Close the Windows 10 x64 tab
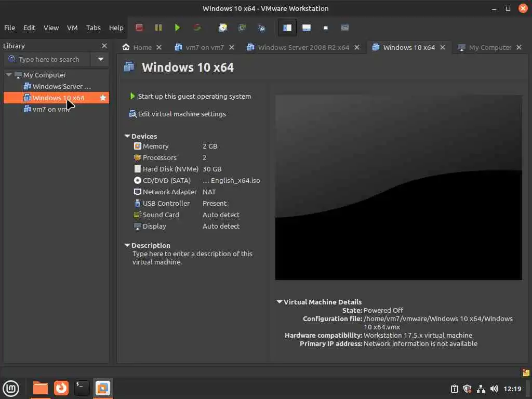The width and height of the screenshot is (532, 399). [x=443, y=47]
